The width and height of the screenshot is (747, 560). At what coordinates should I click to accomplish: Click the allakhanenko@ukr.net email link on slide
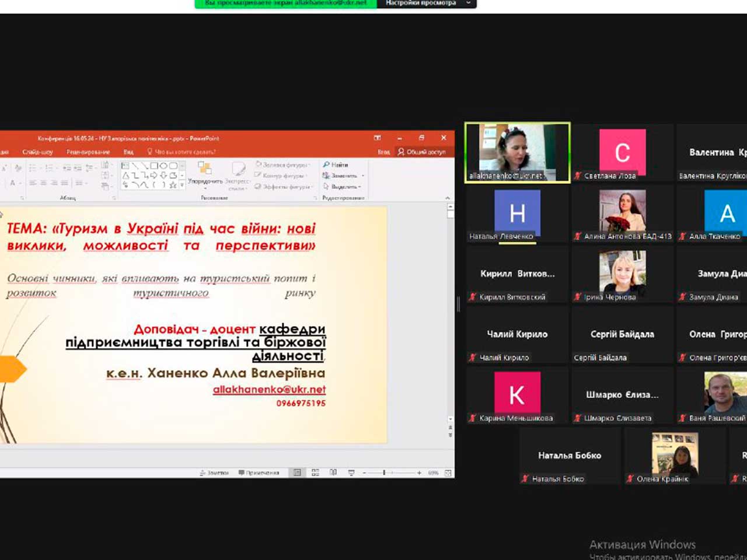[269, 389]
